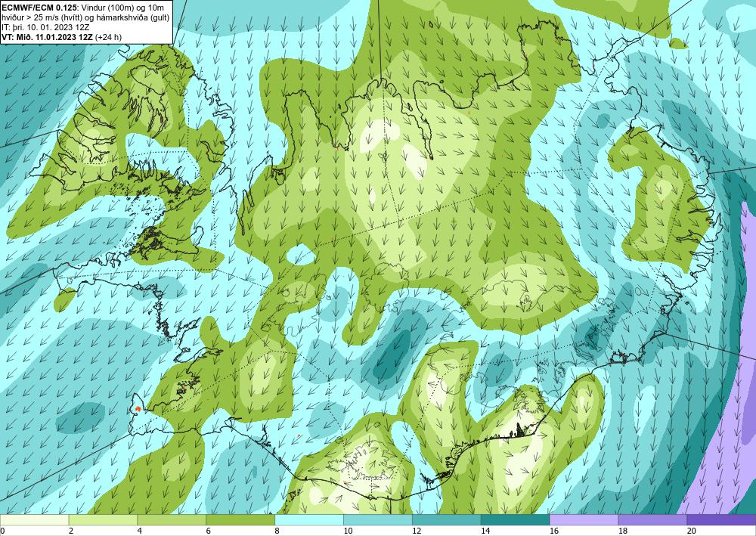This screenshot has width=756, height=536.
Task: Click the green 4–6 legend swatch
Action: 172,520
